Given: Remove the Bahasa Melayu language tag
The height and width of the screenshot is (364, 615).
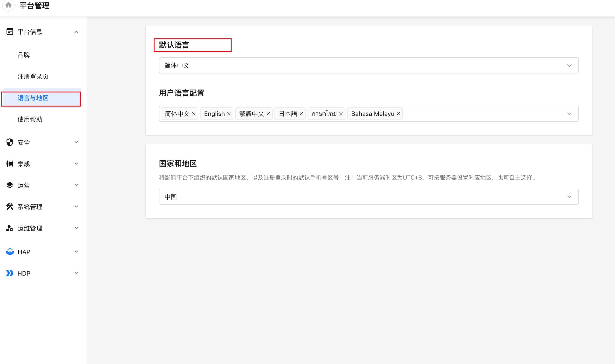Looking at the screenshot, I should pyautogui.click(x=398, y=114).
